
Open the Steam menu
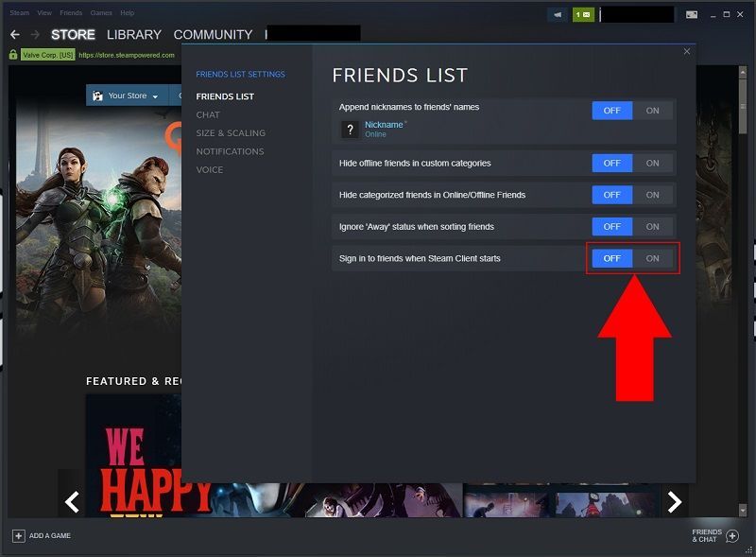[x=20, y=12]
